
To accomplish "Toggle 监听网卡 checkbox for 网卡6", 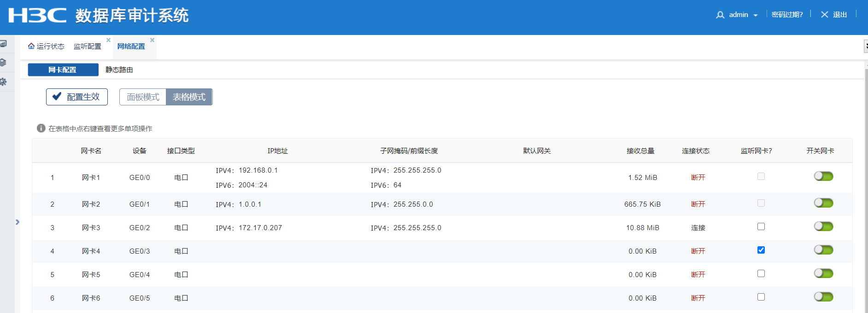I will coord(761,297).
